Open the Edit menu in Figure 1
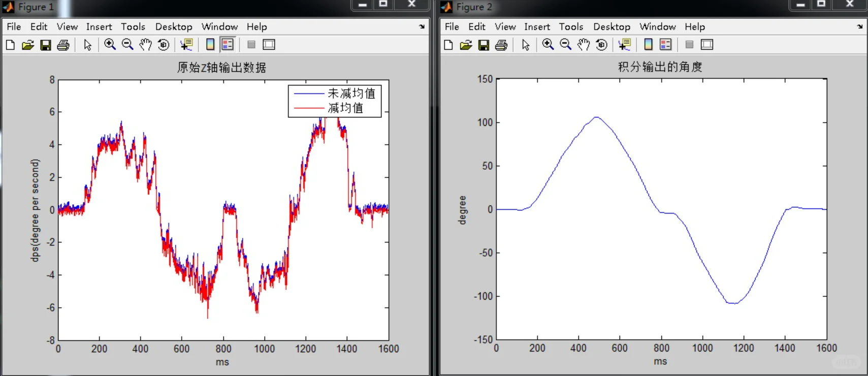 tap(39, 27)
